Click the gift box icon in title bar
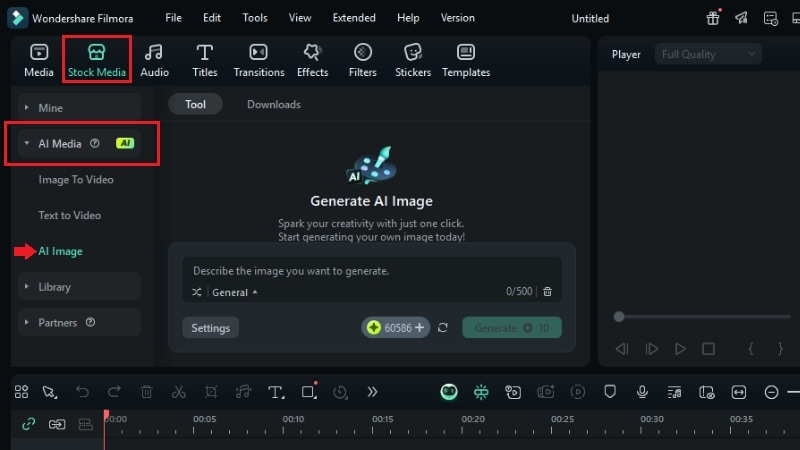This screenshot has width=800, height=450. (x=713, y=18)
